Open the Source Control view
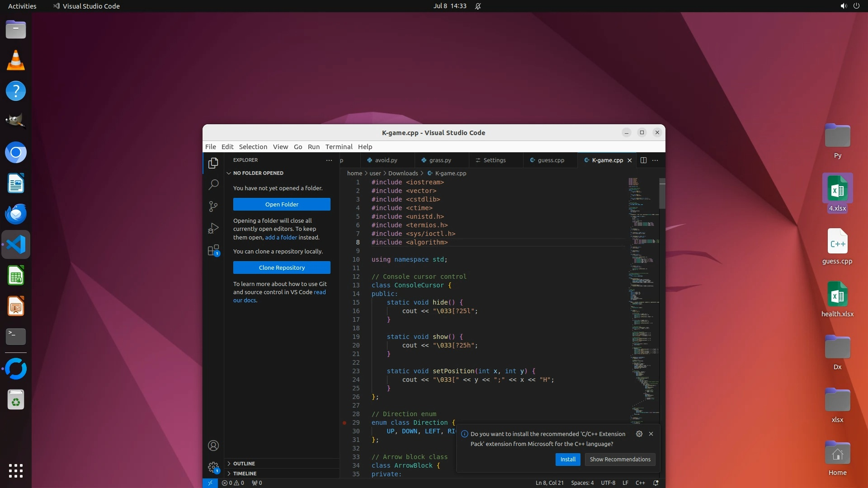868x488 pixels. (213, 206)
